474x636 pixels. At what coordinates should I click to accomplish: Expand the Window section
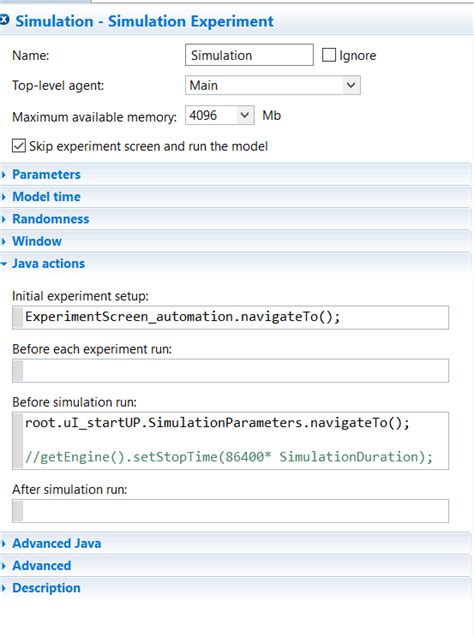pos(36,241)
